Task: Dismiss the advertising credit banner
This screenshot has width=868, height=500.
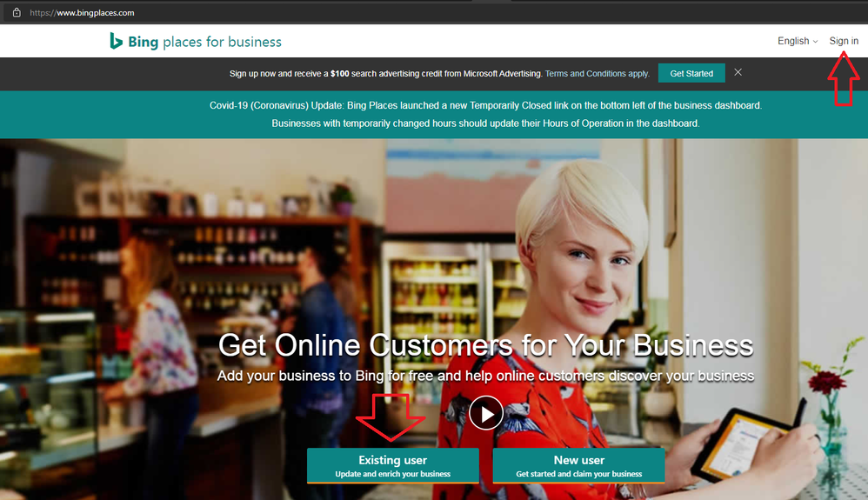Action: point(738,72)
